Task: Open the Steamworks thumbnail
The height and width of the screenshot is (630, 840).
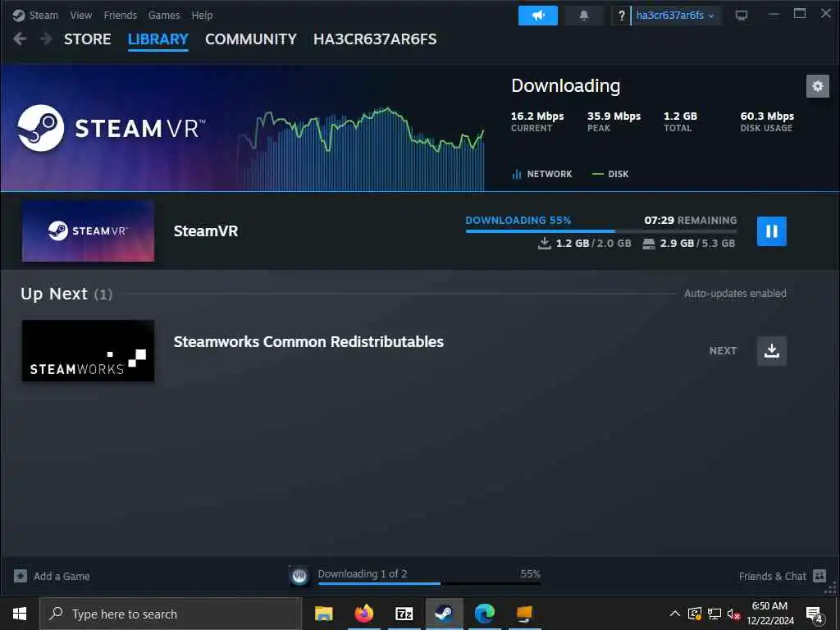Action: (89, 351)
